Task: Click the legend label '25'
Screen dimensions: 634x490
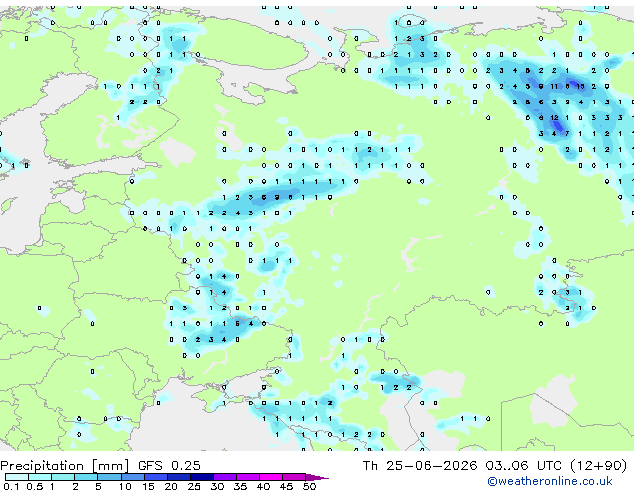Action: 194,486
